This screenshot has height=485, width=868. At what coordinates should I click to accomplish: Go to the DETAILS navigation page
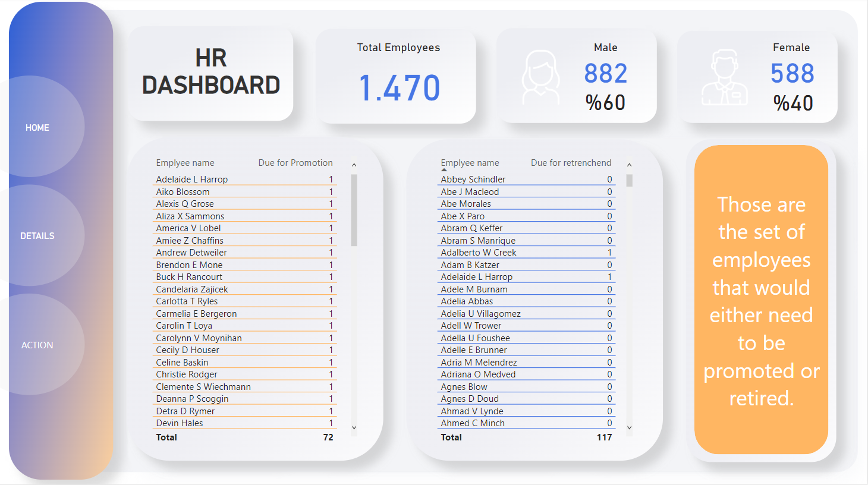click(x=37, y=236)
